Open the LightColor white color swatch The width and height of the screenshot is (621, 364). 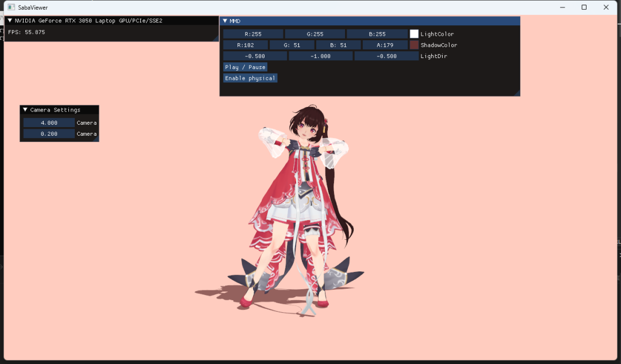[x=414, y=33]
